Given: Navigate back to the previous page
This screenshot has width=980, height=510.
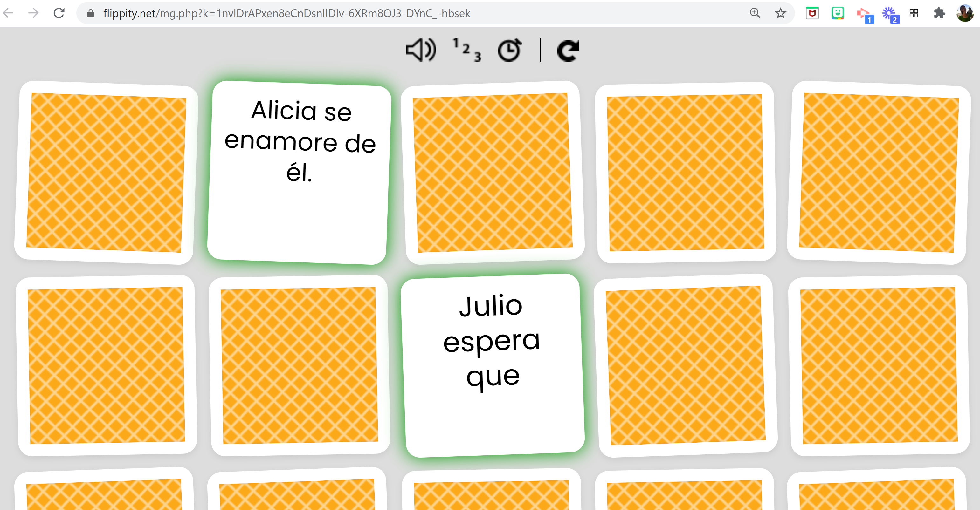Looking at the screenshot, I should point(8,13).
